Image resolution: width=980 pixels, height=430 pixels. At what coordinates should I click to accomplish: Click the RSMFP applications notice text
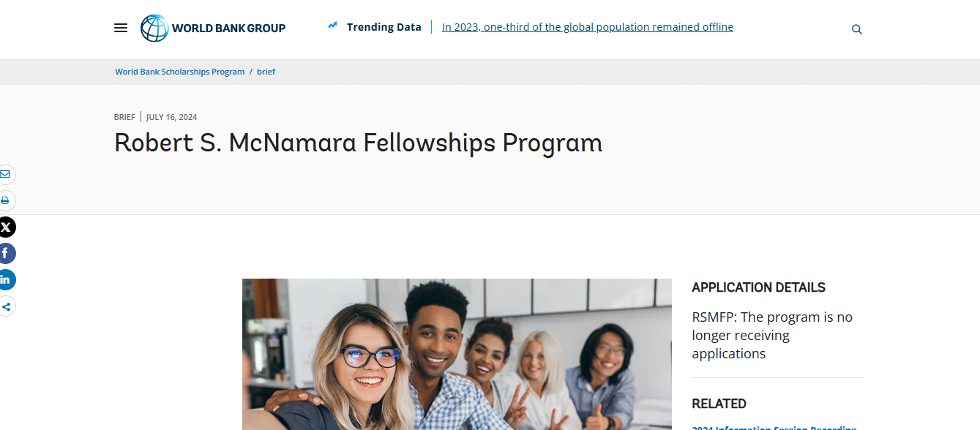[772, 335]
